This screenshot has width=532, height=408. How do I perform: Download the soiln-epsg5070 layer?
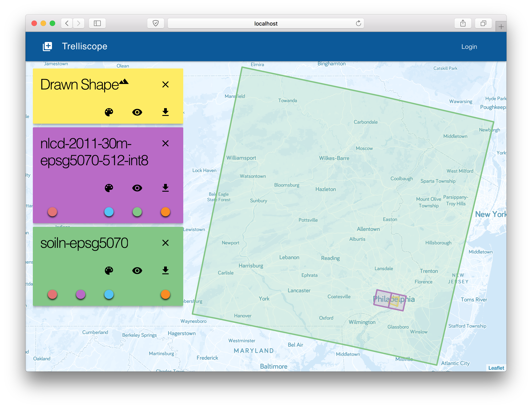click(x=165, y=271)
